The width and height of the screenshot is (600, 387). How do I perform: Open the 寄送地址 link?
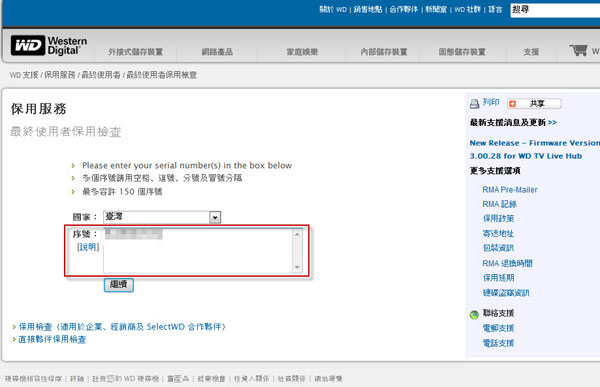(498, 234)
